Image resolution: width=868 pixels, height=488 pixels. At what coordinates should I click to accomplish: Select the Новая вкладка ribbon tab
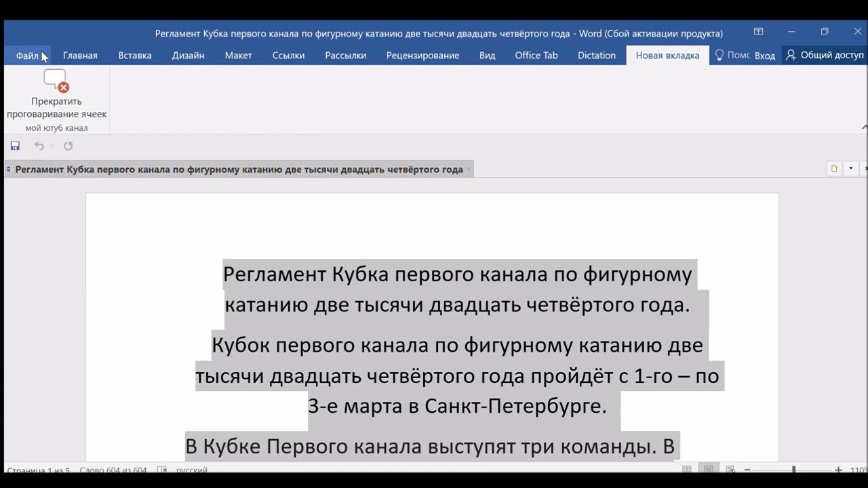tap(667, 56)
